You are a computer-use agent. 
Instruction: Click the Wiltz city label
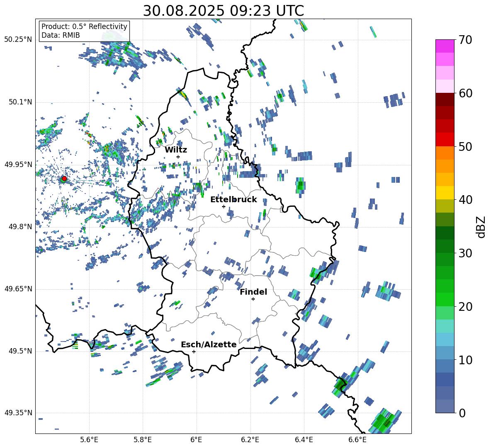point(176,150)
